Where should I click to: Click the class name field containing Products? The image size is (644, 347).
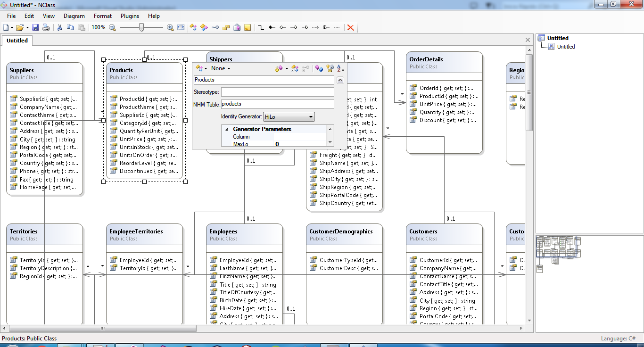[264, 80]
